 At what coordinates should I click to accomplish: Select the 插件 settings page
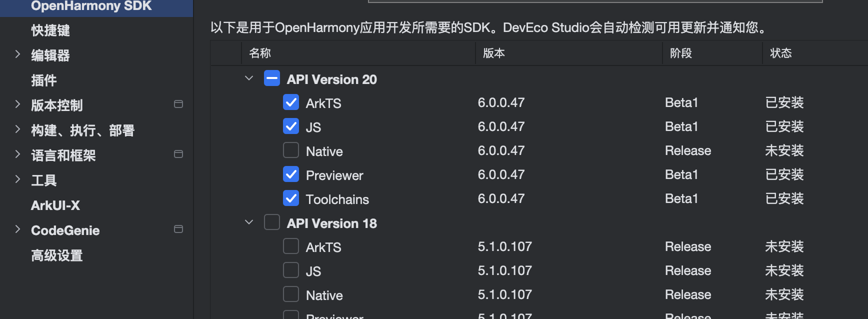pyautogui.click(x=44, y=80)
